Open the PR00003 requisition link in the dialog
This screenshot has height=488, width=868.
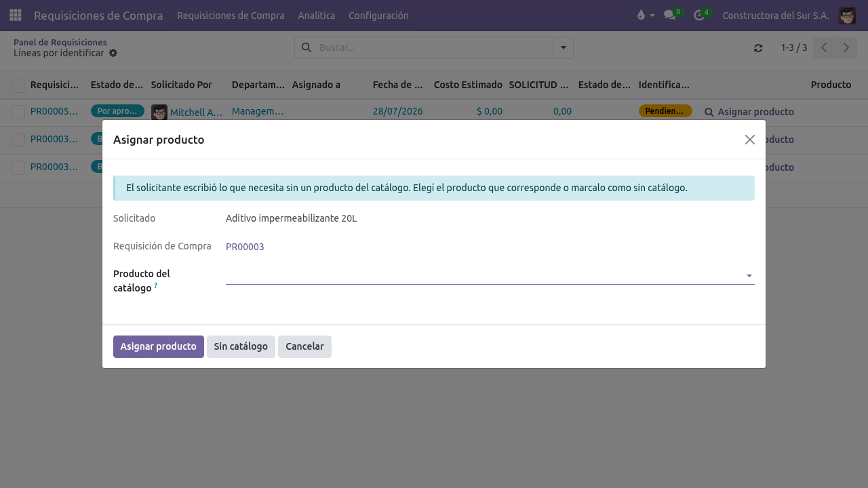click(x=245, y=247)
